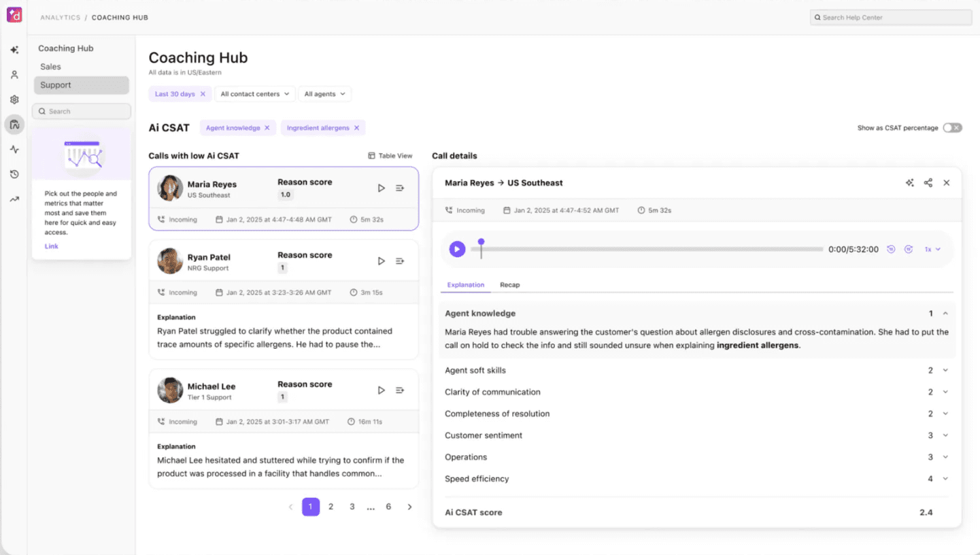Click the Link text in the sidebar tip card
The image size is (980, 555).
pyautogui.click(x=52, y=246)
